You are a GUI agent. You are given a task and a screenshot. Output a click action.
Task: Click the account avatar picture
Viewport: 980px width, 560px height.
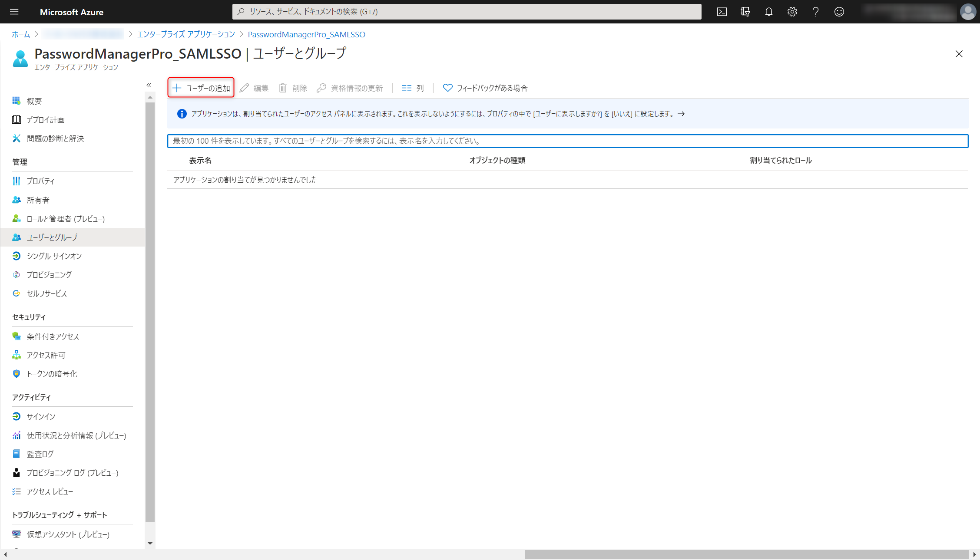click(968, 12)
